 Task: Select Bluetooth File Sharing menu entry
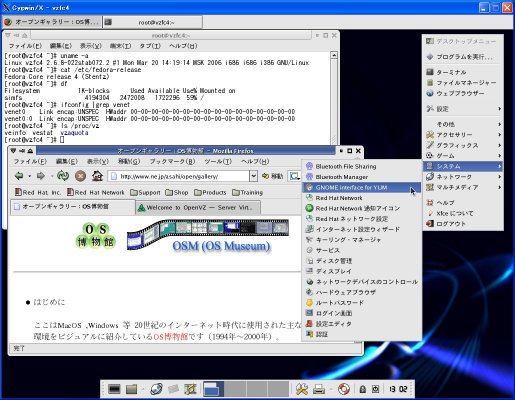(x=361, y=166)
